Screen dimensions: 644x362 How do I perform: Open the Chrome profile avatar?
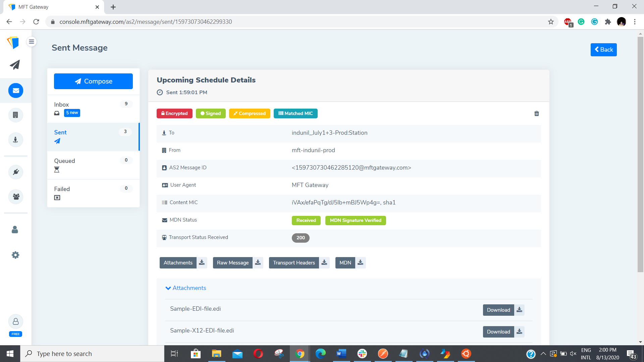[621, 22]
